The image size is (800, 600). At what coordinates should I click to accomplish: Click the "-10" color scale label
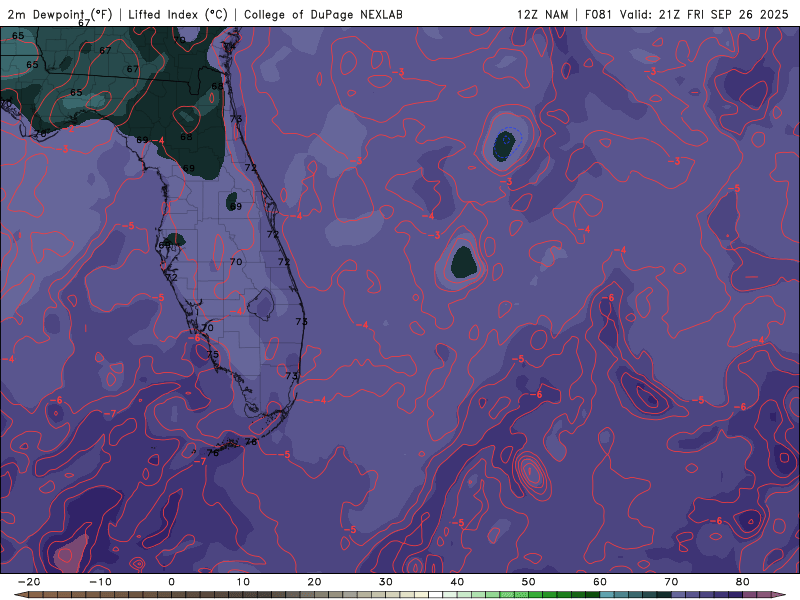pyautogui.click(x=100, y=582)
